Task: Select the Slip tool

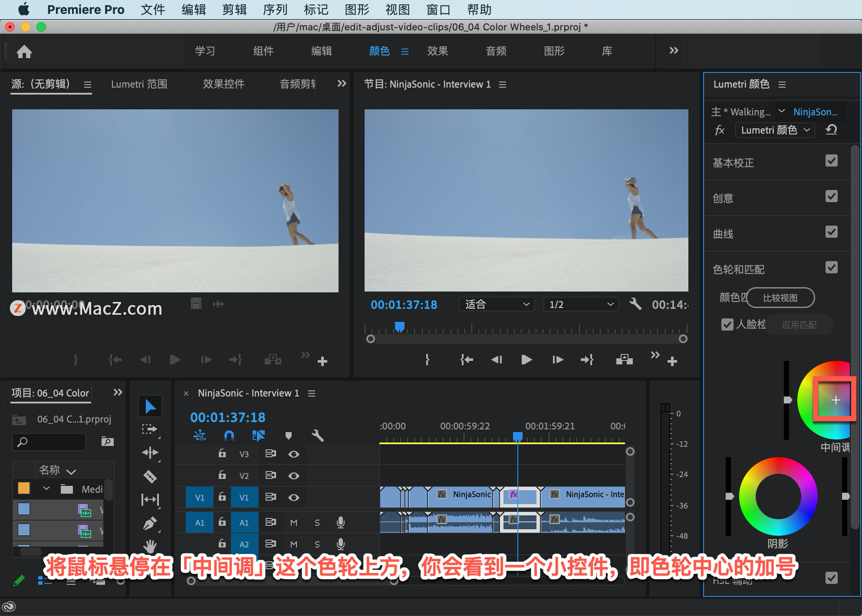Action: [x=150, y=499]
